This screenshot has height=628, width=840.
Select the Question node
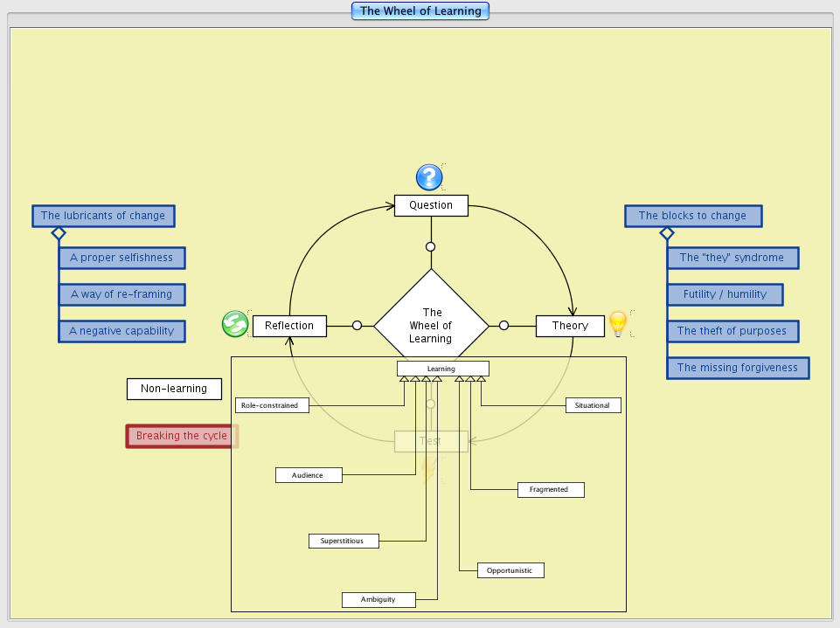tap(431, 205)
